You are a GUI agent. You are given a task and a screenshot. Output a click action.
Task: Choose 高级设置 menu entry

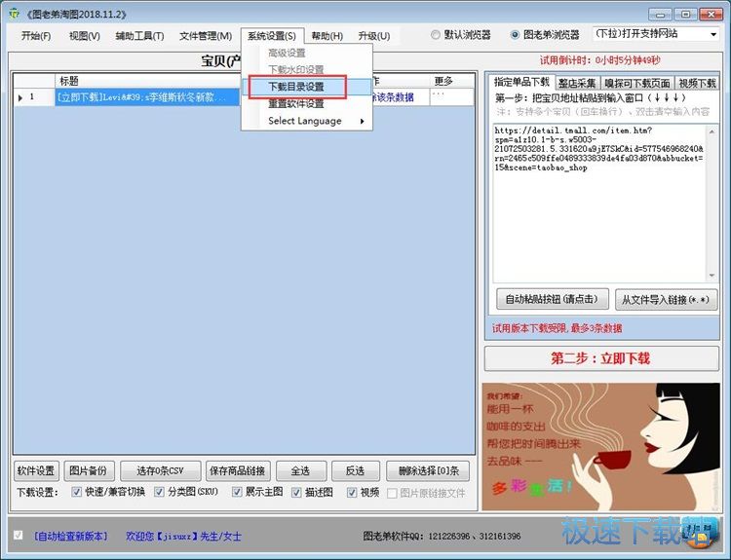coord(306,54)
